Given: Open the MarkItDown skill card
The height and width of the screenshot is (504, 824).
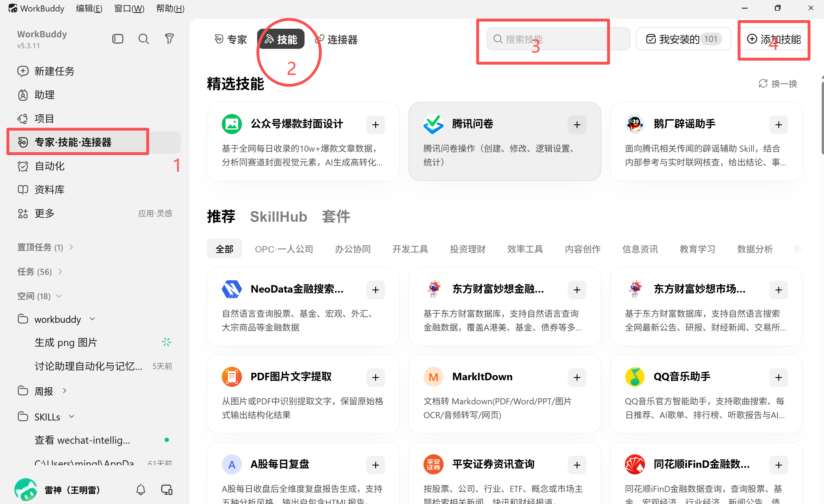Looking at the screenshot, I should coord(505,394).
